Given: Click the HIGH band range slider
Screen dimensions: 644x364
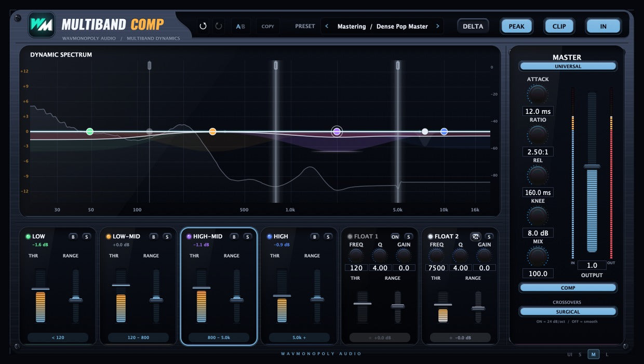Looking at the screenshot, I should [317, 295].
